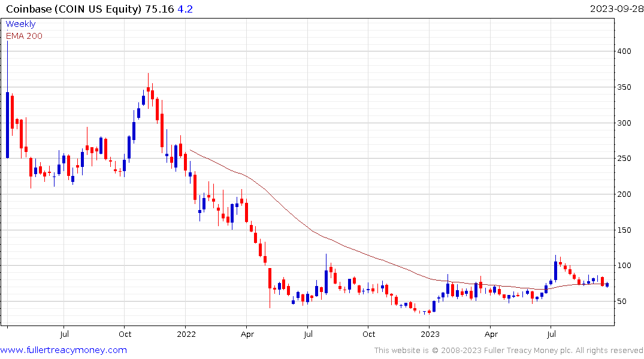The image size is (644, 359).
Task: Click the first Oct label on time axis
Action: [125, 334]
